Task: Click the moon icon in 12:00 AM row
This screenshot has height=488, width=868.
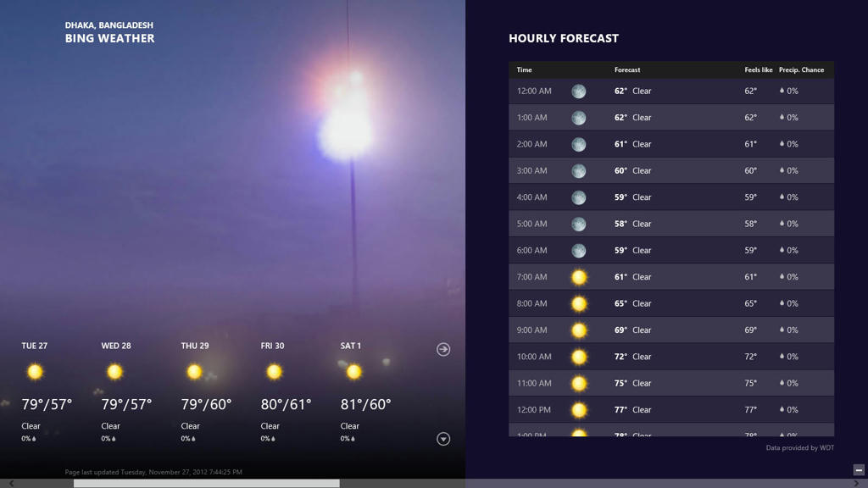Action: click(578, 91)
